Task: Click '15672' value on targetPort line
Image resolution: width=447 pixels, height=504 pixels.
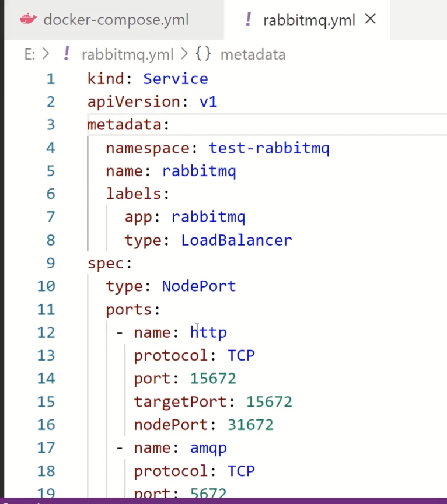Action: tap(269, 402)
